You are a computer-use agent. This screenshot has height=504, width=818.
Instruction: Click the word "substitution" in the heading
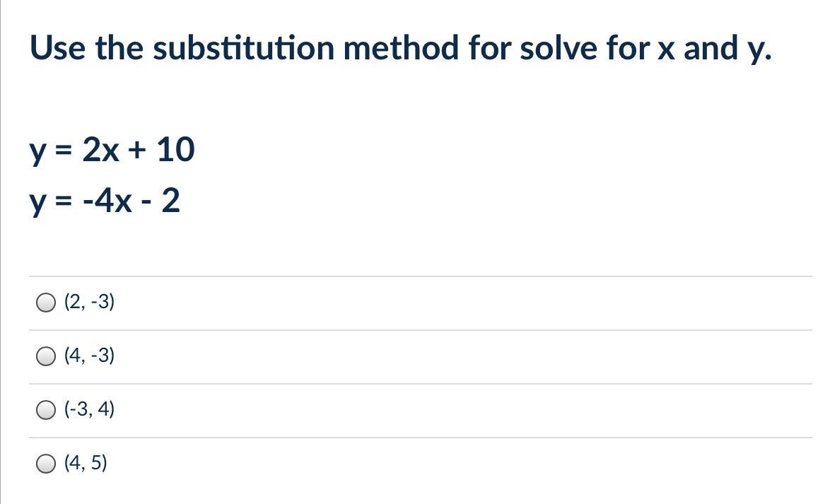click(250, 48)
